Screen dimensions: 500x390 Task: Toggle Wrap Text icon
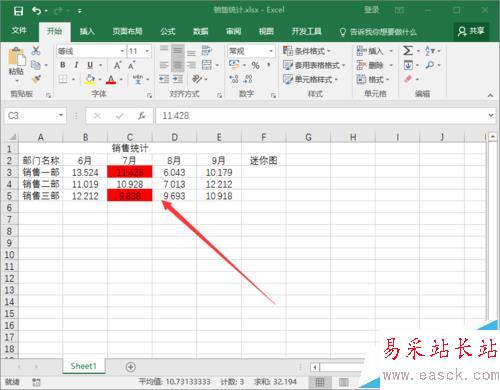pyautogui.click(x=207, y=51)
